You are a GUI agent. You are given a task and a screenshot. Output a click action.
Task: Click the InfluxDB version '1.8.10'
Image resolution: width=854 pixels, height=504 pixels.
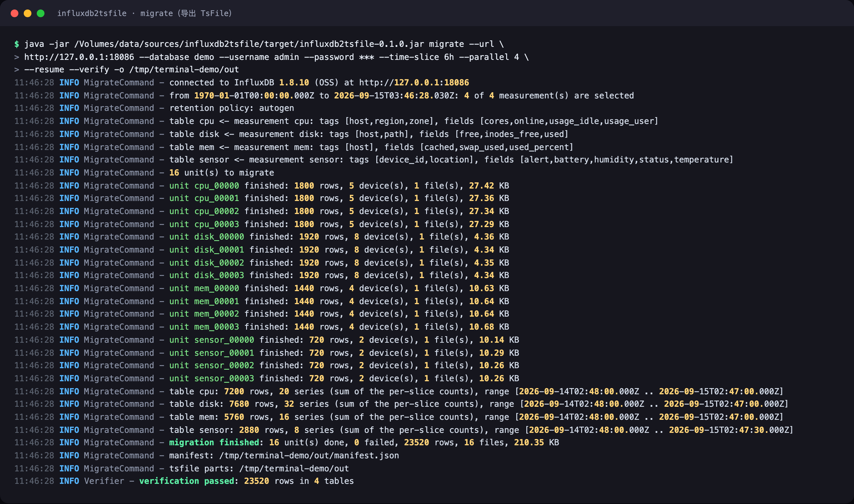pyautogui.click(x=294, y=82)
